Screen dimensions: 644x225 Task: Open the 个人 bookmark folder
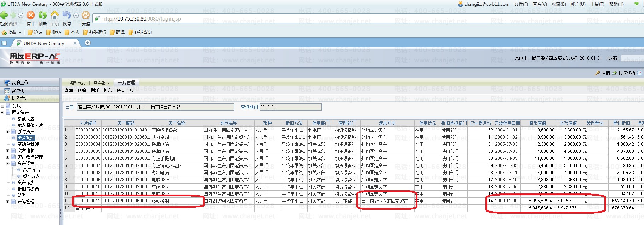pyautogui.click(x=72, y=33)
